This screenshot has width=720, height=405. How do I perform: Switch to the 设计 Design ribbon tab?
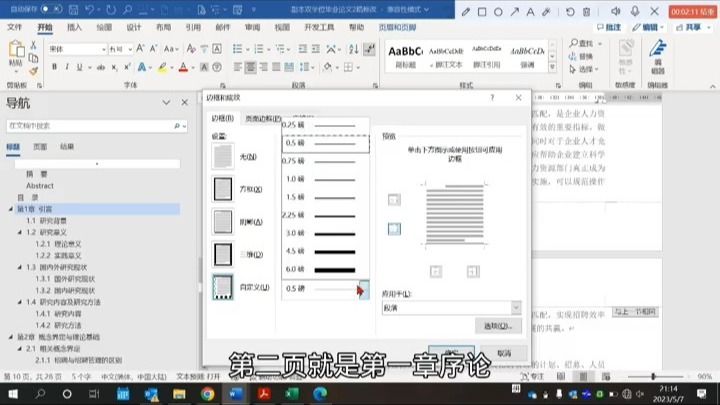pyautogui.click(x=134, y=28)
